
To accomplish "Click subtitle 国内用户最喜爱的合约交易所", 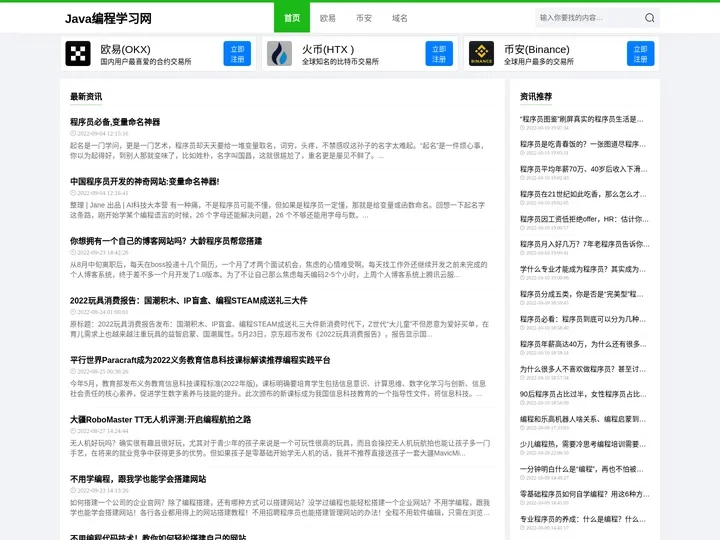I will tap(146, 62).
